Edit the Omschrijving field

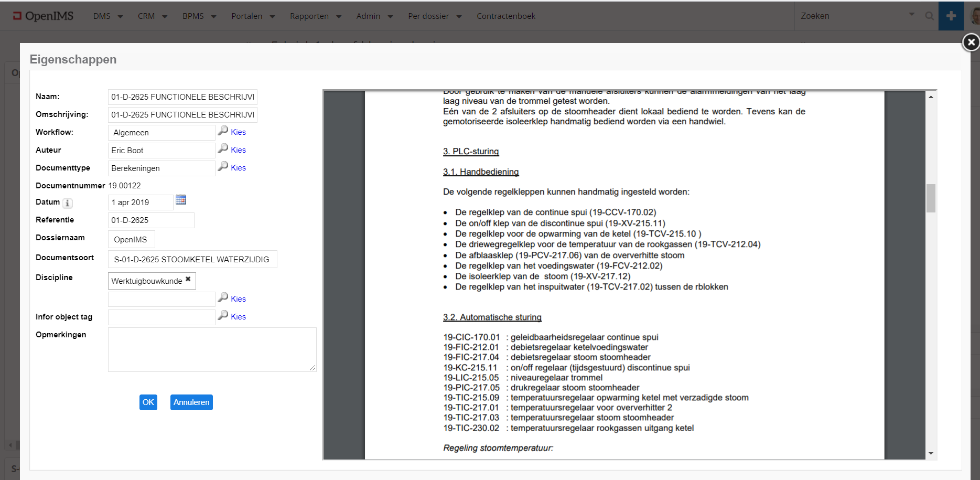182,115
